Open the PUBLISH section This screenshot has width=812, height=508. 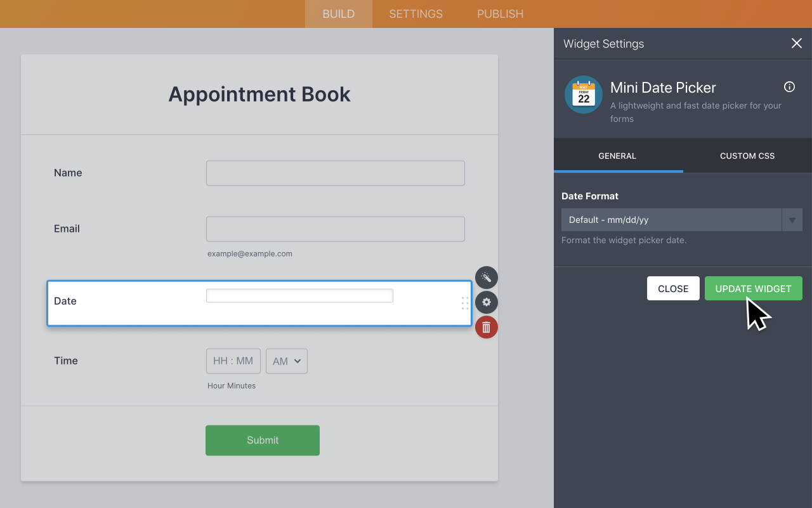coord(500,13)
